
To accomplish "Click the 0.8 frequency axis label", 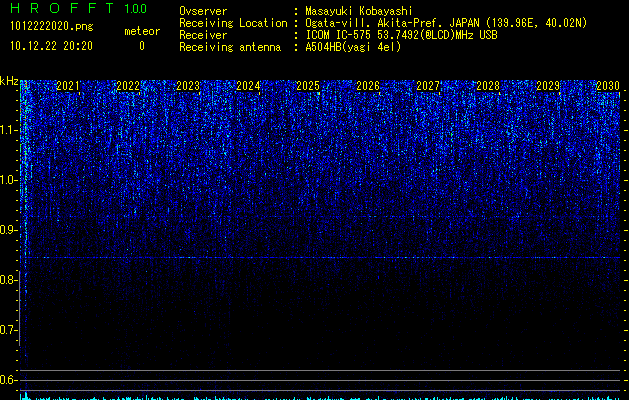I will [8, 280].
